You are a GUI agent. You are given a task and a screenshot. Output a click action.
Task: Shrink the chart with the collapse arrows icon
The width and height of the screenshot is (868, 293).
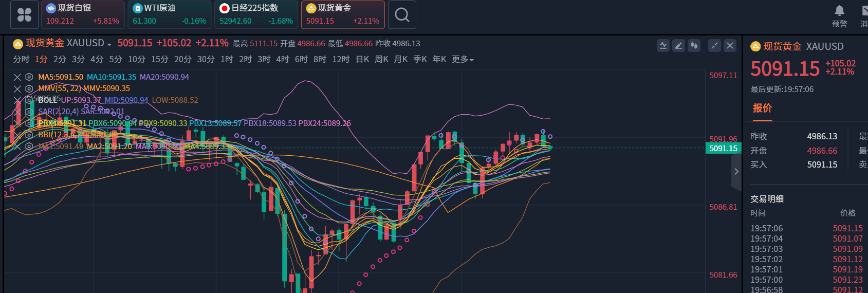click(714, 46)
